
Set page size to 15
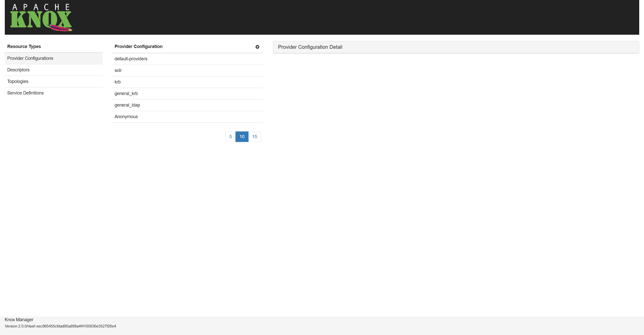tap(255, 137)
